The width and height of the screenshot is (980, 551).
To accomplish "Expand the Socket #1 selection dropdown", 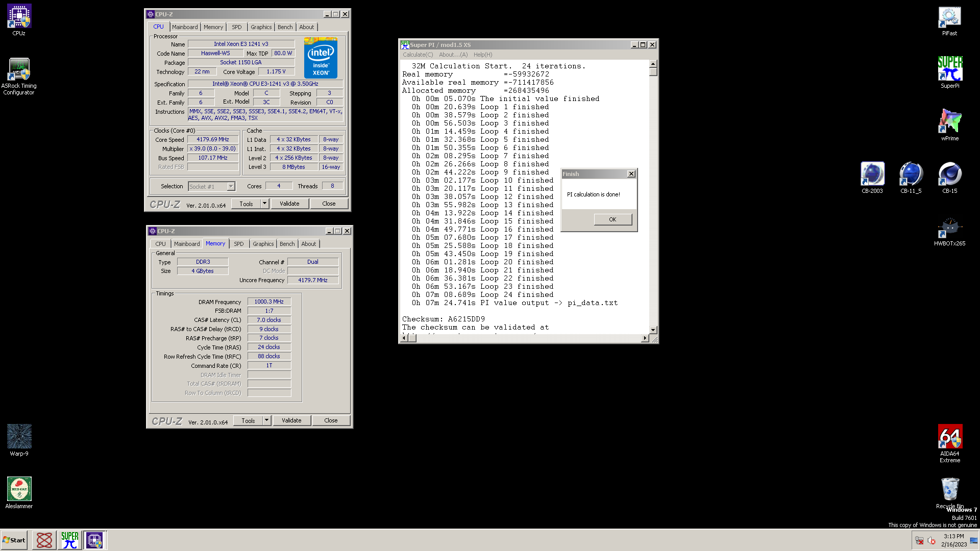I will [x=231, y=186].
